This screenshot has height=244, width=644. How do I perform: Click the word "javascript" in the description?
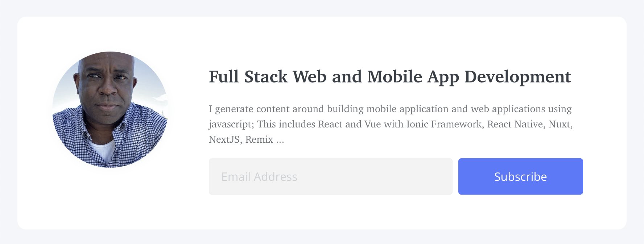tap(231, 124)
